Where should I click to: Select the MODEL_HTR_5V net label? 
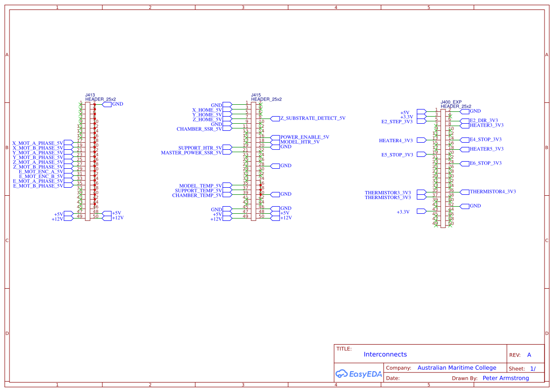click(300, 142)
